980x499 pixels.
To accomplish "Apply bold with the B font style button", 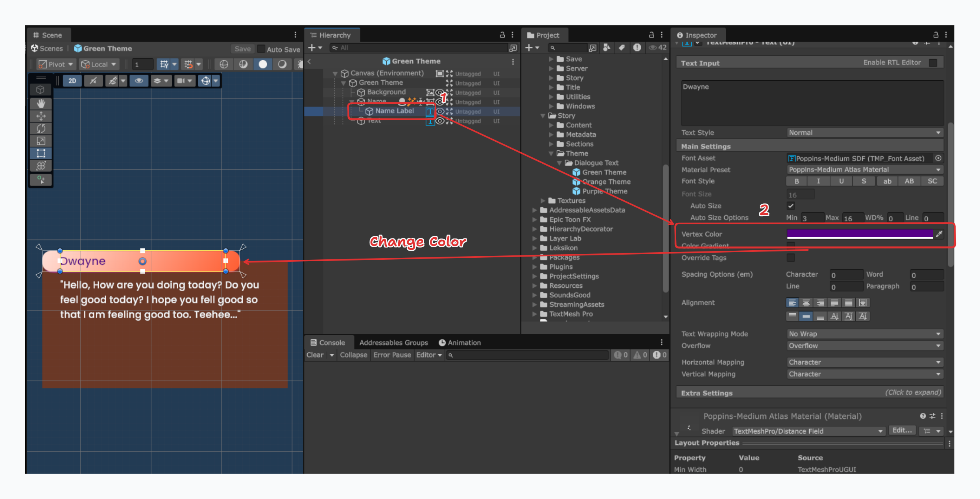I will coord(796,181).
